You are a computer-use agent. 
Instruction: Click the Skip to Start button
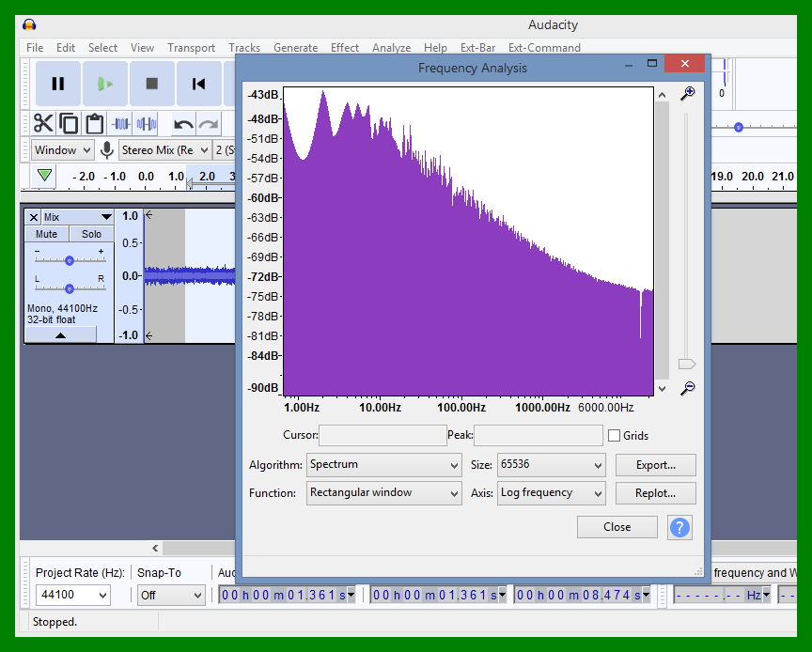click(x=199, y=84)
